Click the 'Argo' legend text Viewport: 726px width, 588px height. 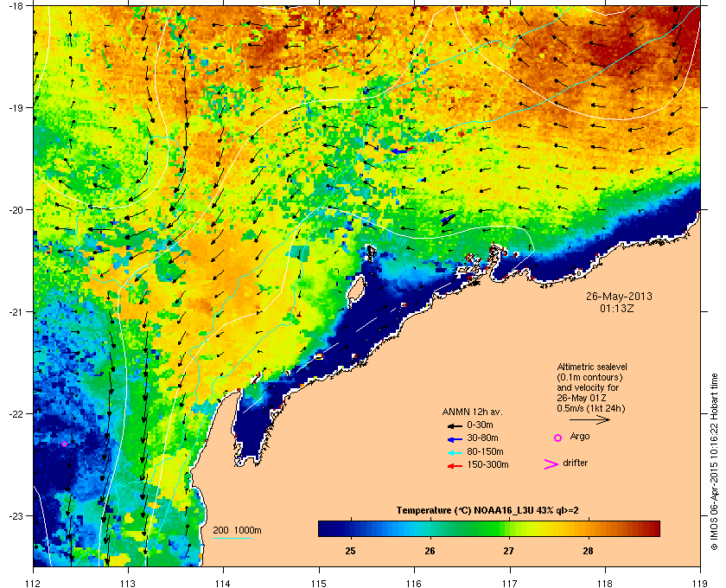tap(580, 437)
